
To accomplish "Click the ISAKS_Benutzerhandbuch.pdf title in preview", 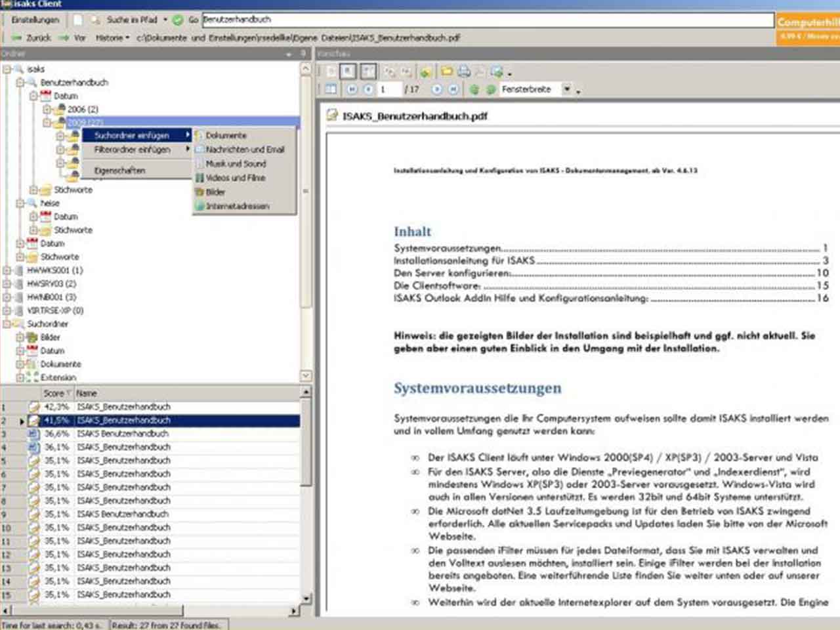I will tap(415, 116).
